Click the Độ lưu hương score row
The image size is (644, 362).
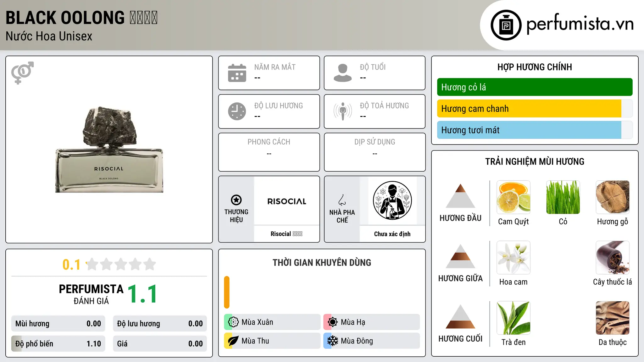pos(160,324)
